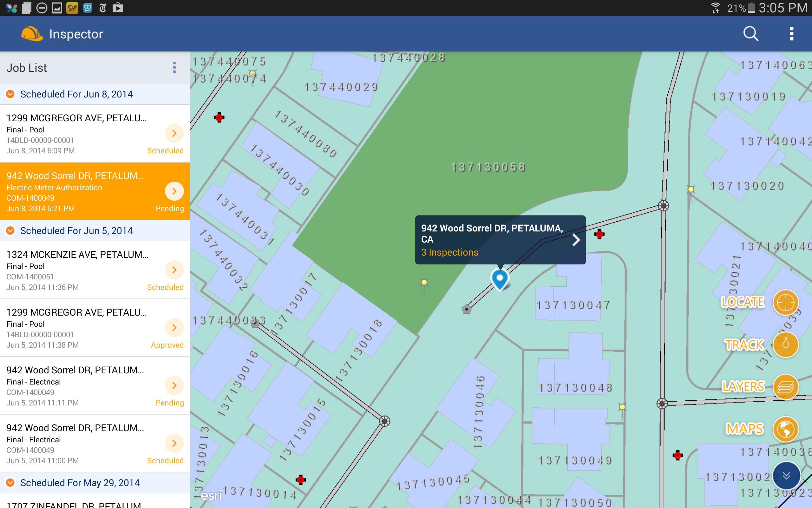Tap the red marker near parcel 137130014
This screenshot has height=508, width=812.
[x=301, y=479]
